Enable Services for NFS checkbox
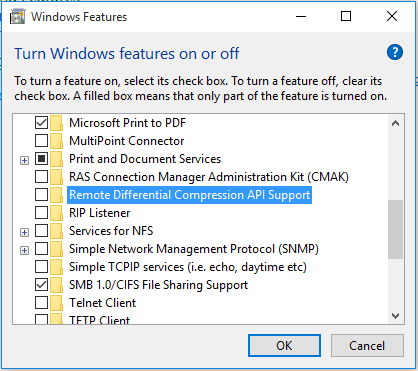 41,231
